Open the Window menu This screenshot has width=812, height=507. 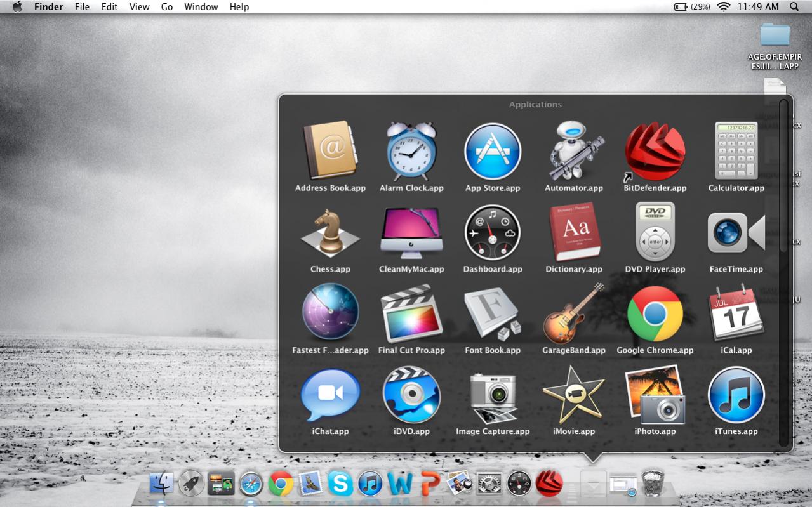coord(201,7)
